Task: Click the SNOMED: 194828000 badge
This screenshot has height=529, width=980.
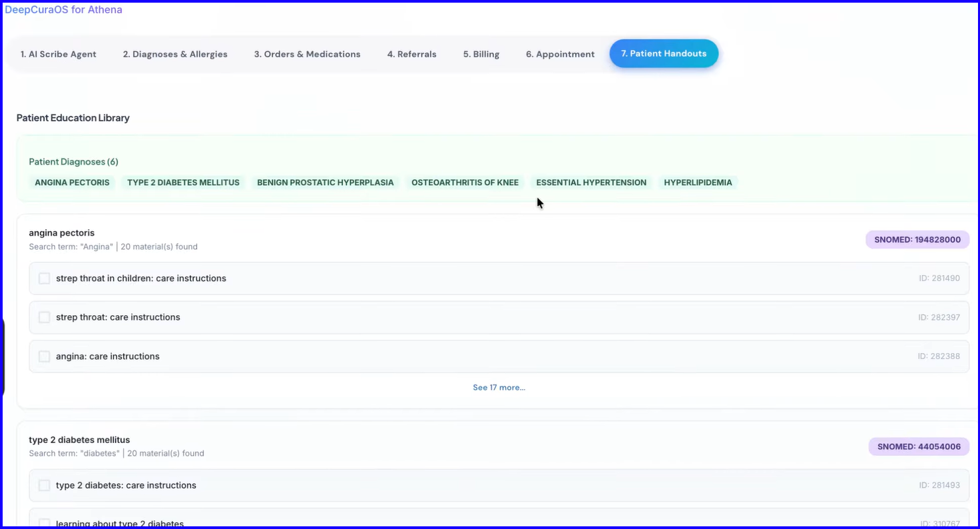Action: [917, 240]
